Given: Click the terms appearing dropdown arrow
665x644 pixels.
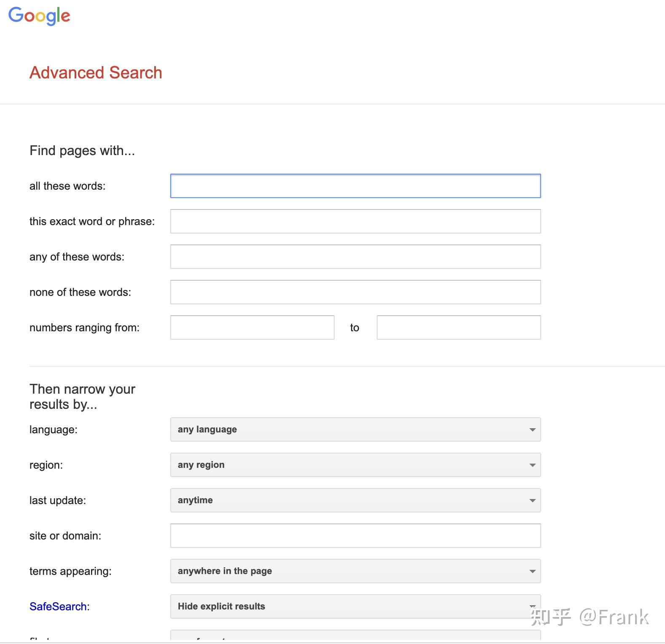Looking at the screenshot, I should pos(532,572).
